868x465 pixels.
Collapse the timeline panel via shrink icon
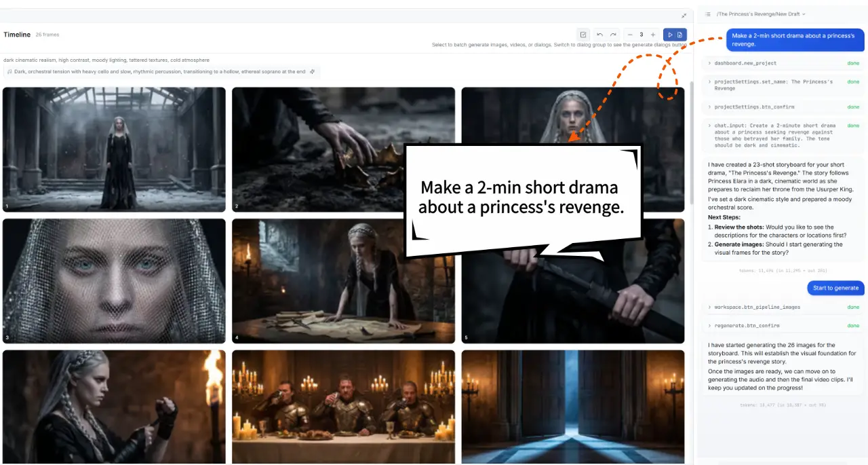tap(684, 16)
